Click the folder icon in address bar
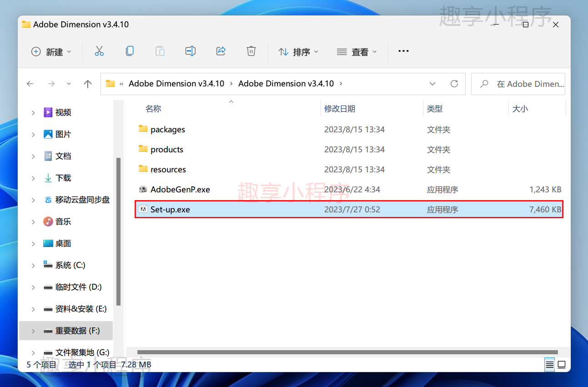Screen dimensions: 588x387 110,84
